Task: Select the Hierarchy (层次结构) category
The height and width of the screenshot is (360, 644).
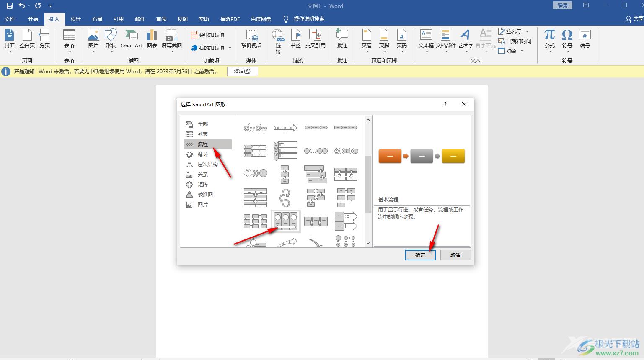Action: (208, 164)
